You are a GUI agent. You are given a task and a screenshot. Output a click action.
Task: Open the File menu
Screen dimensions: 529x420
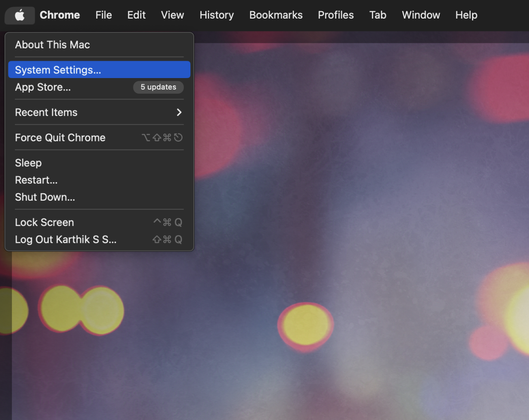tap(103, 15)
